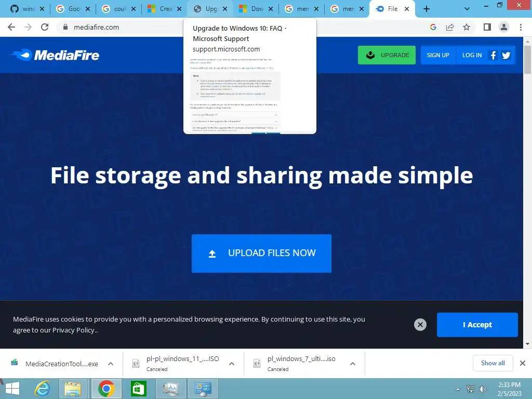This screenshot has height=399, width=532.
Task: Accept cookies with I Accept button
Action: (x=477, y=325)
